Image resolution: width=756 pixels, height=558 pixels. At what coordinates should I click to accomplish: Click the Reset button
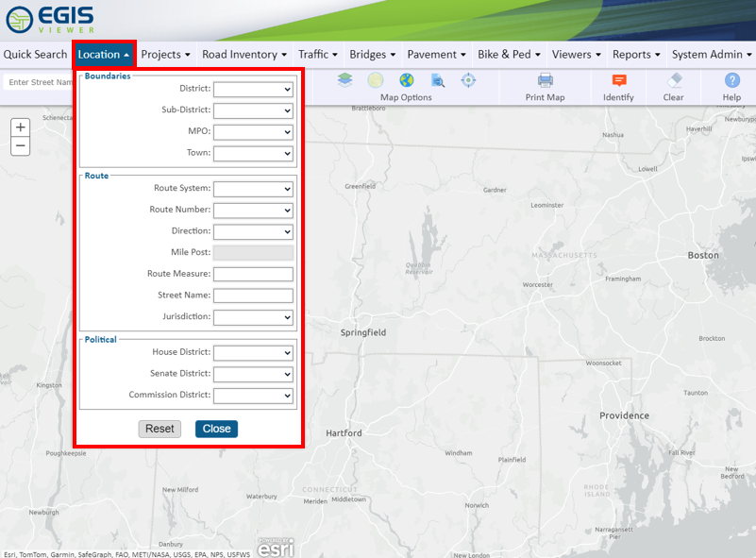(x=159, y=429)
